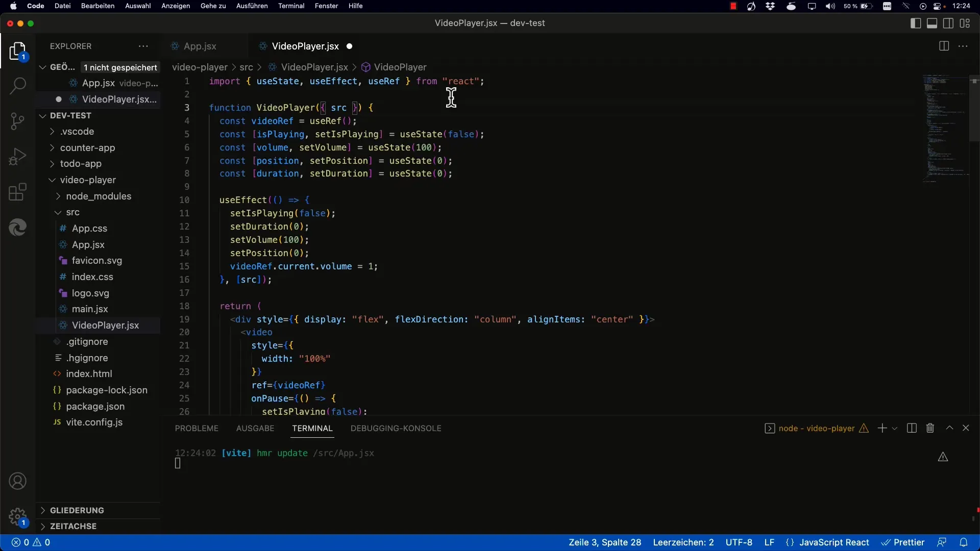Click errors and warnings count in status bar
Viewport: 980px width, 551px height.
point(31,542)
